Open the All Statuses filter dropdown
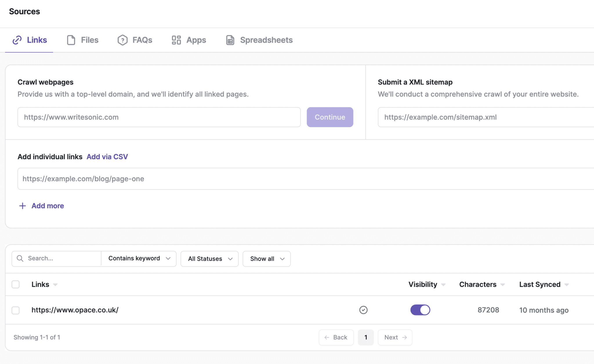This screenshot has height=364, width=594. pyautogui.click(x=209, y=258)
